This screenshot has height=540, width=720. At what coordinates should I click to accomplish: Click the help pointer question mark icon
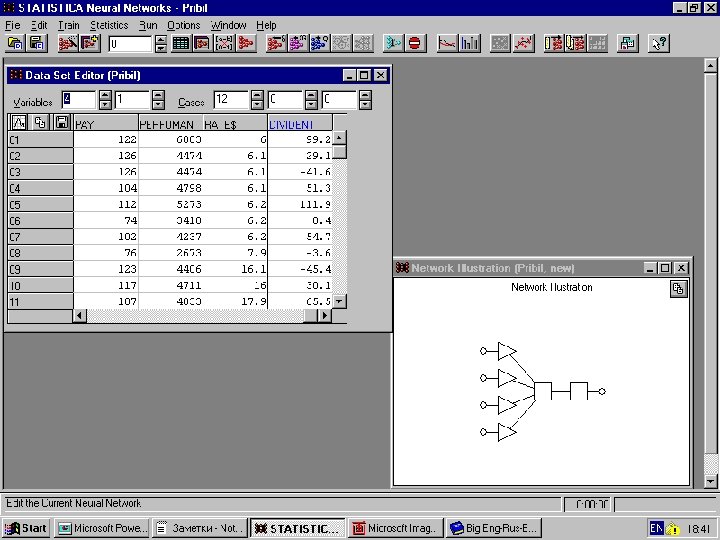pos(658,43)
